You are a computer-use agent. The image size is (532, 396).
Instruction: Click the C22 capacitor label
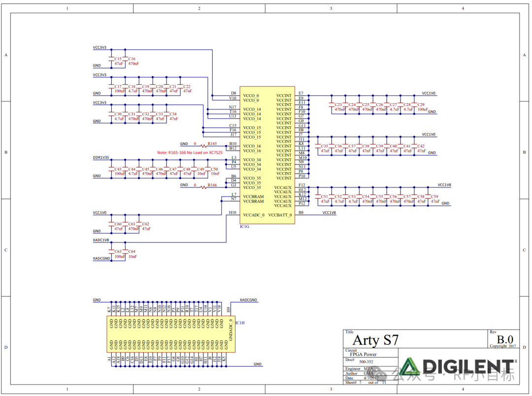(x=187, y=89)
